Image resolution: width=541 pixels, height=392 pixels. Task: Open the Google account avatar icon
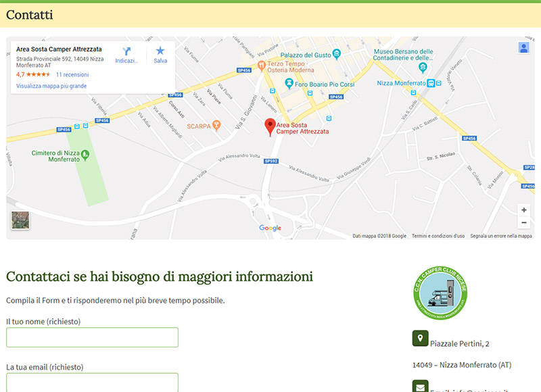coord(523,47)
